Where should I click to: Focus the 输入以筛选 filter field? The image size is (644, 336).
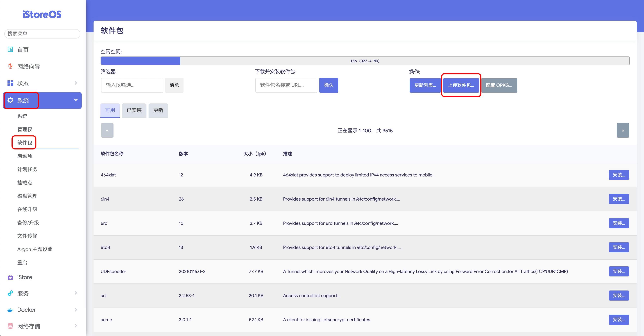point(132,85)
